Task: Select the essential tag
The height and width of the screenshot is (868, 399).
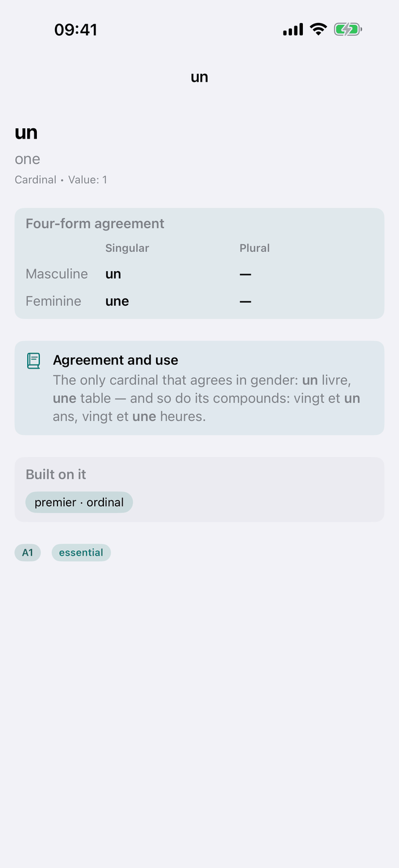Action: (x=81, y=553)
